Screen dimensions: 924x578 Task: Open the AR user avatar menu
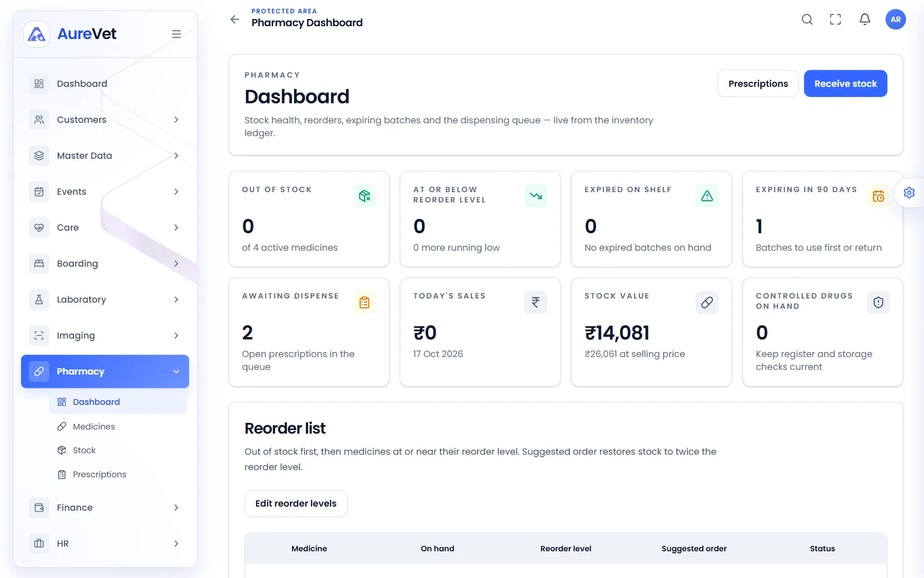pos(896,20)
